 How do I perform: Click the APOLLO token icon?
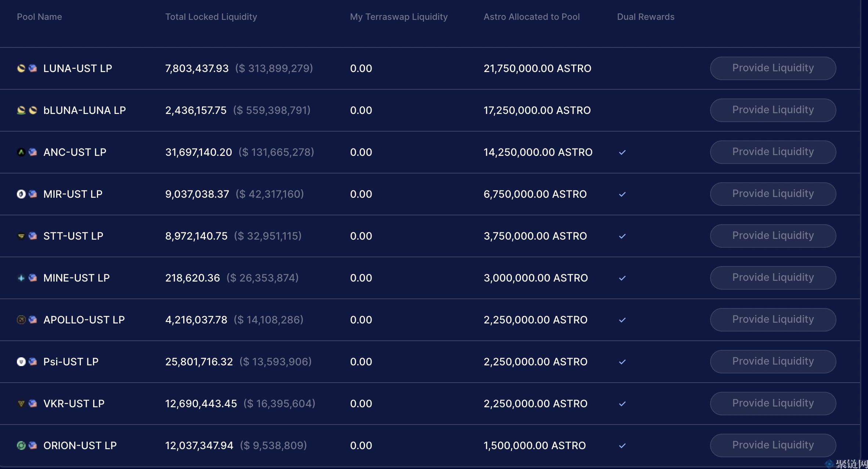pyautogui.click(x=21, y=320)
